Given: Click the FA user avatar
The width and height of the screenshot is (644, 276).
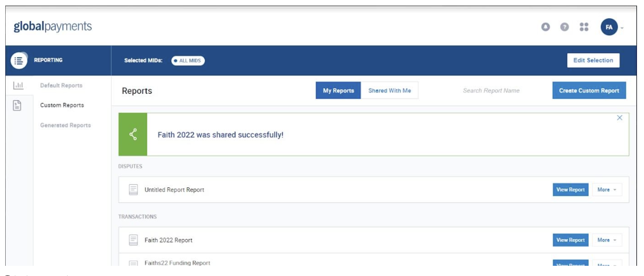Looking at the screenshot, I should [x=609, y=27].
